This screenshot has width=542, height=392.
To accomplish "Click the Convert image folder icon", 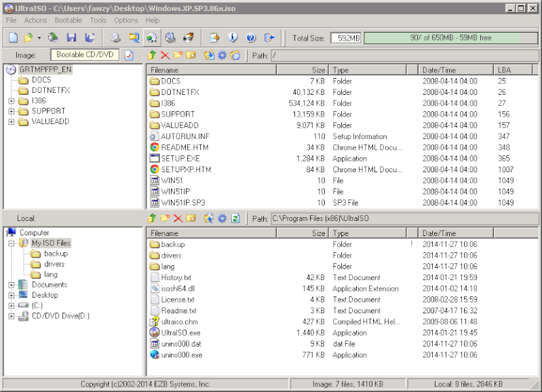I will [134, 38].
